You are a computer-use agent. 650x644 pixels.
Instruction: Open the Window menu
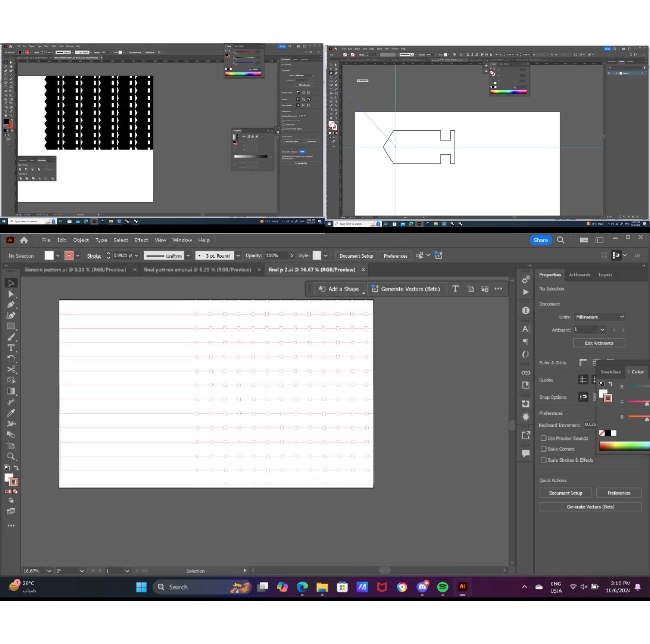click(182, 240)
